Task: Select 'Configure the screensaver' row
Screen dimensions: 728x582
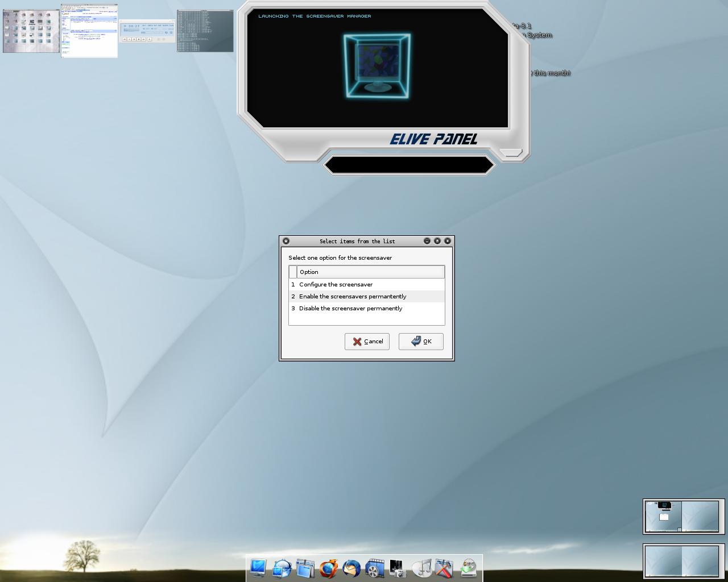Action: (x=367, y=284)
